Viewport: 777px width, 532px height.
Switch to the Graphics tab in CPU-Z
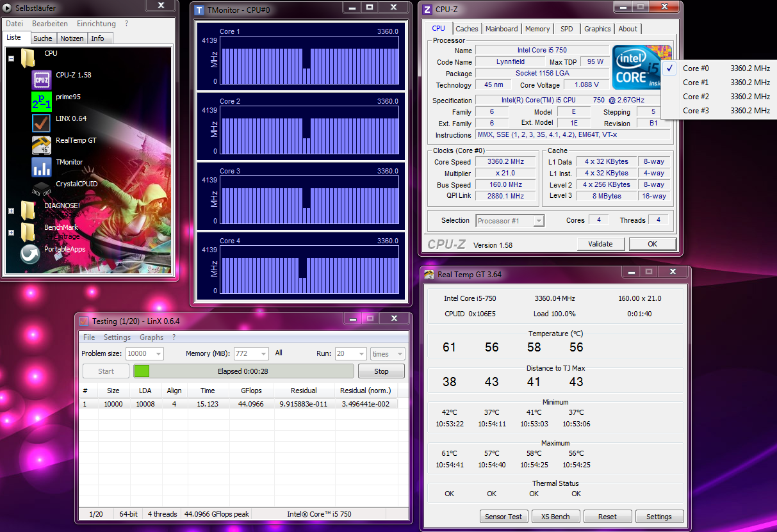598,29
